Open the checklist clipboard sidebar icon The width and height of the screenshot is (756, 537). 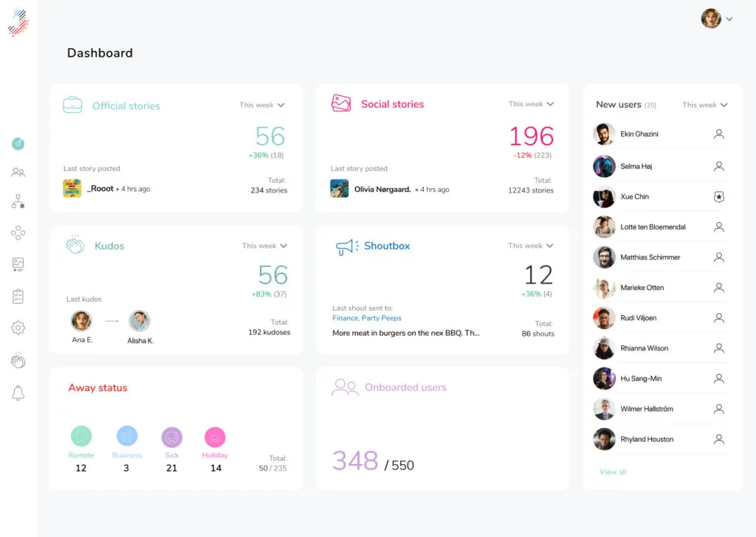(18, 296)
